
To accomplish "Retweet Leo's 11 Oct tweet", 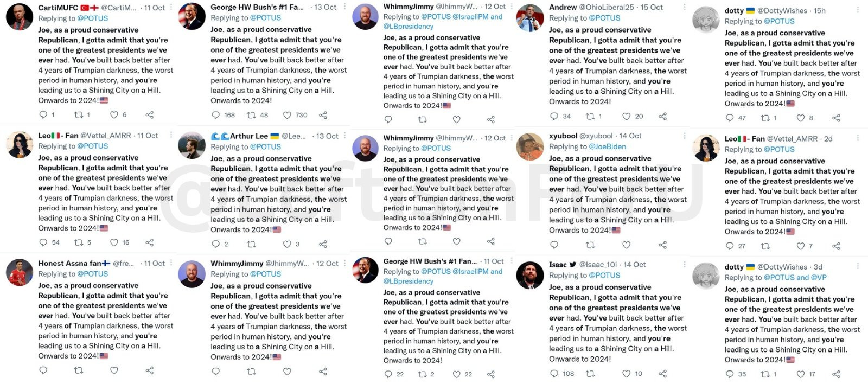I will (79, 242).
